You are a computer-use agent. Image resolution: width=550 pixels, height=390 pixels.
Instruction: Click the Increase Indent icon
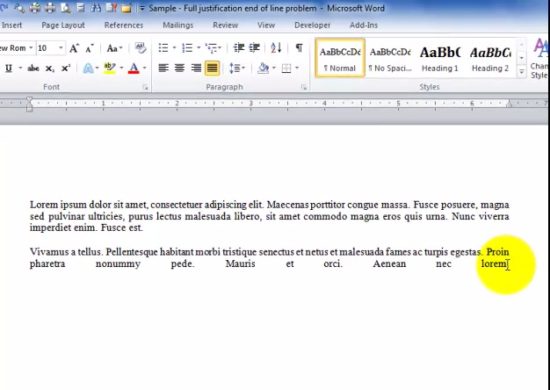(x=254, y=48)
